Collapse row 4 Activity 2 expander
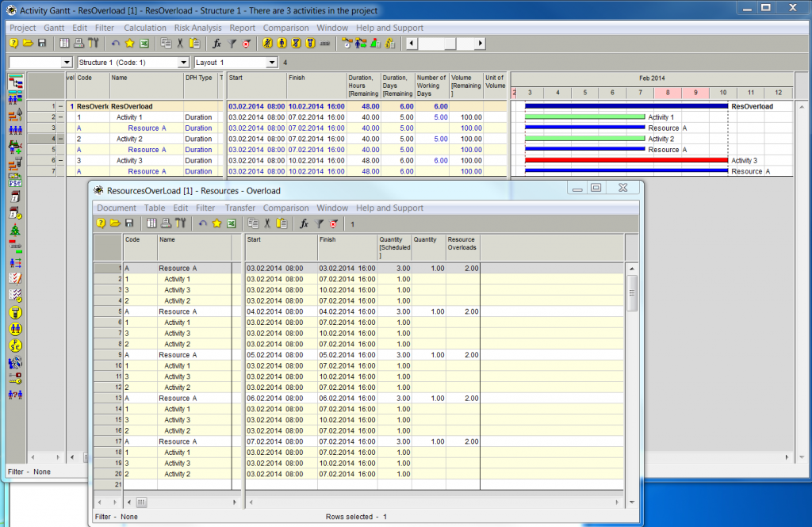 point(60,139)
